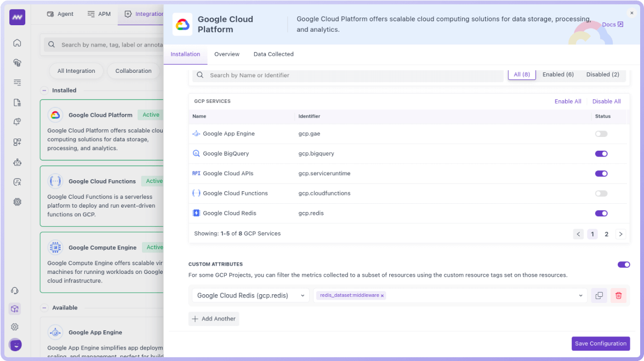Go to page 1 of services

(592, 234)
